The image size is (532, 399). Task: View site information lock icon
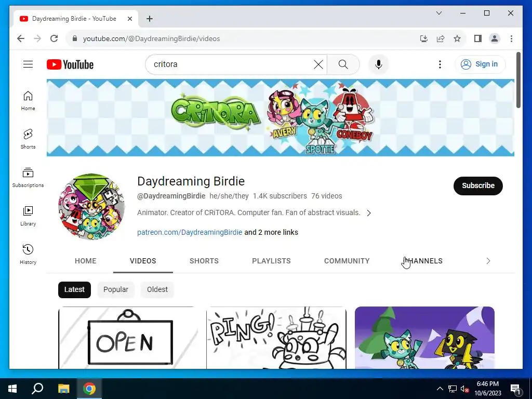[x=75, y=38]
